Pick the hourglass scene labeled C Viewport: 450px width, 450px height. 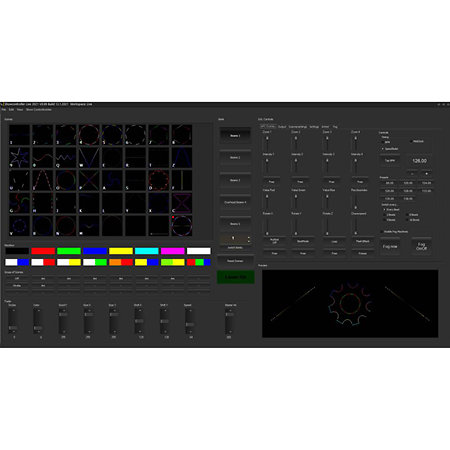(x=182, y=203)
